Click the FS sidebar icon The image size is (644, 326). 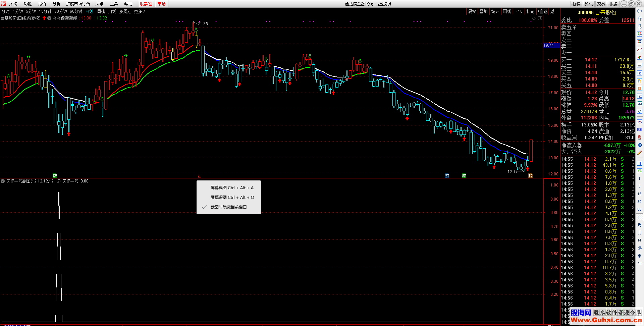coord(640,163)
